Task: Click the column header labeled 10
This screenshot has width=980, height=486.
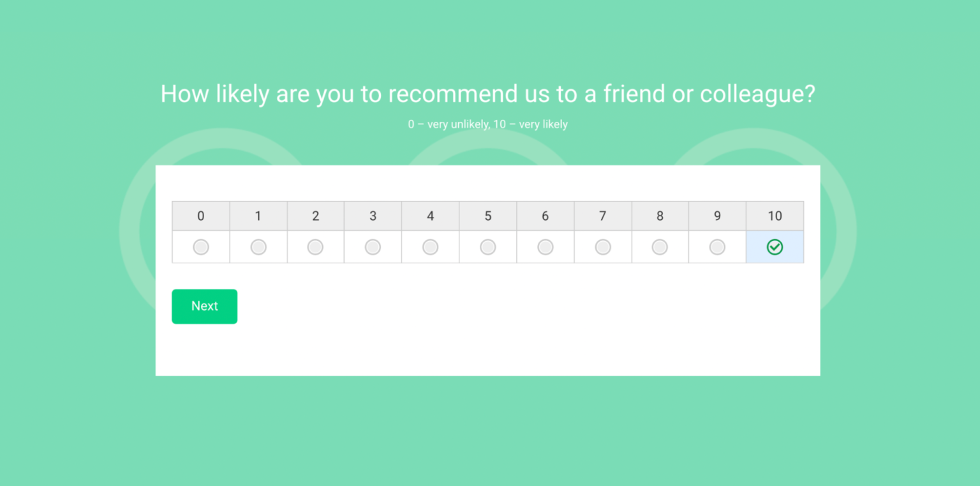Action: 775,216
